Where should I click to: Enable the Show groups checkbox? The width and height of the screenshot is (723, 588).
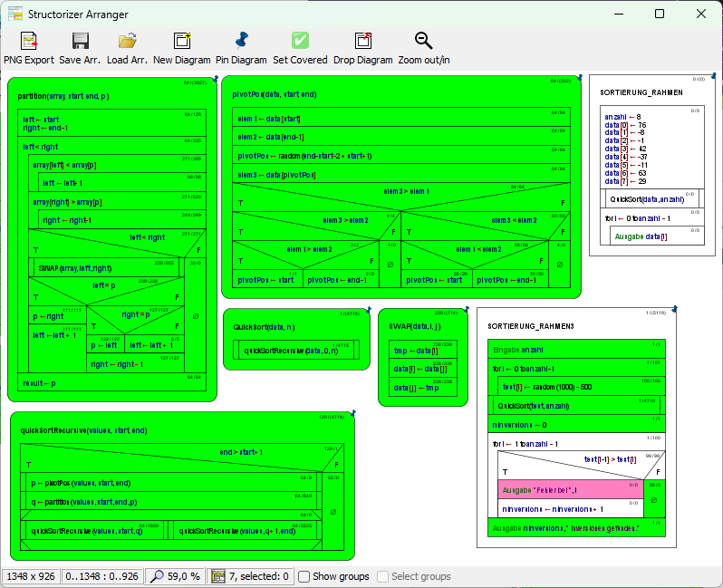click(304, 576)
